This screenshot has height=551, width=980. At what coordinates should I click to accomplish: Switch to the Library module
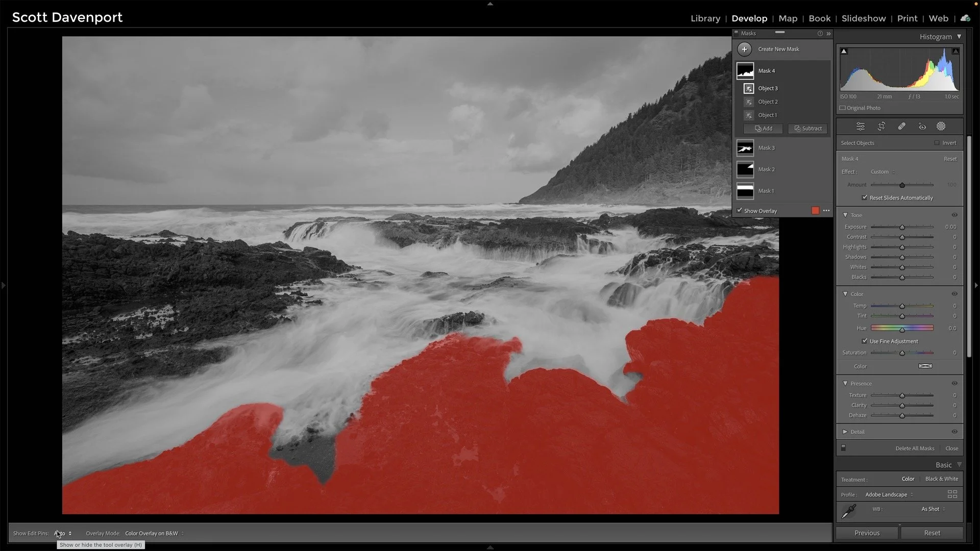pyautogui.click(x=705, y=18)
